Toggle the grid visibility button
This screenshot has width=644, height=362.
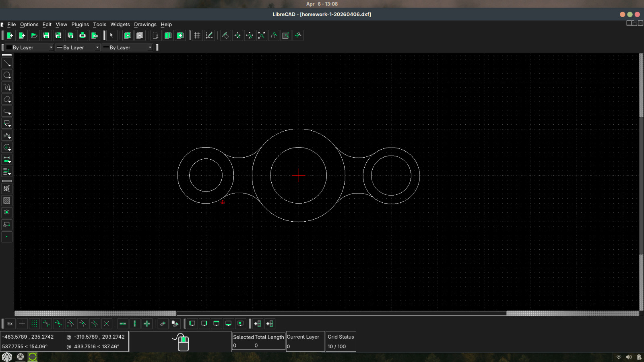[197, 35]
